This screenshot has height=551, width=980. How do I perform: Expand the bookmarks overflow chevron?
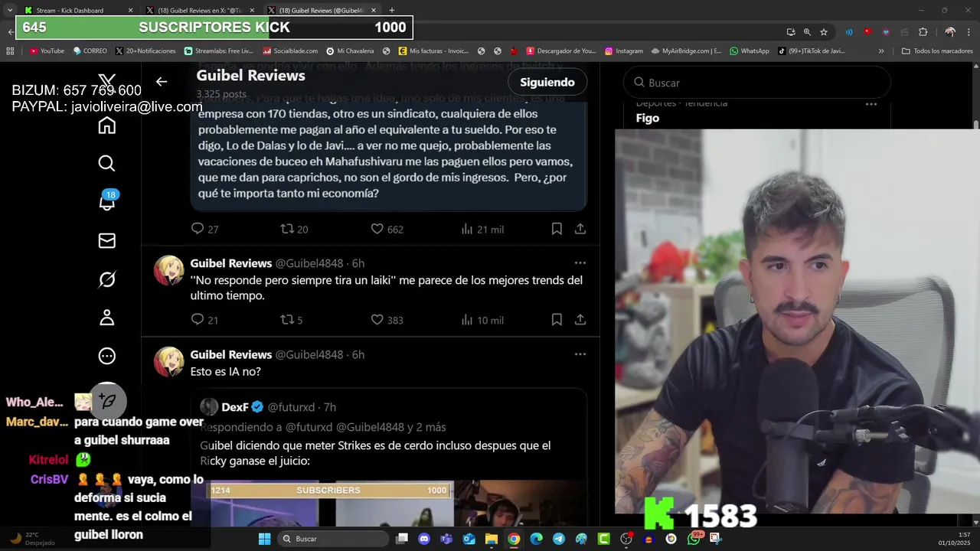[881, 51]
